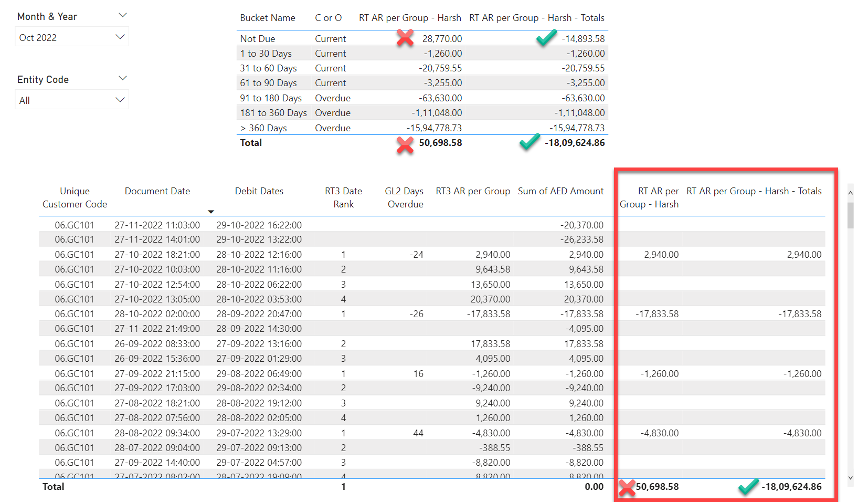Click scroll up arrow on table scrollbar
The height and width of the screenshot is (502, 868).
[850, 193]
